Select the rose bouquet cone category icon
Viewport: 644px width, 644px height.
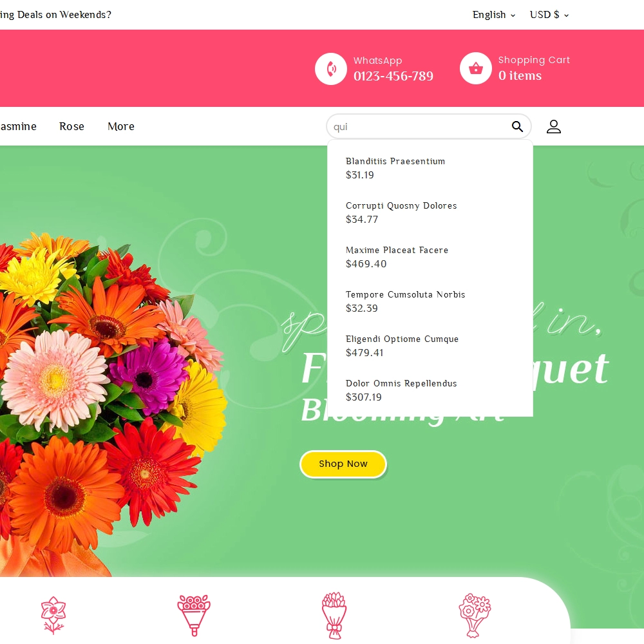(x=194, y=615)
